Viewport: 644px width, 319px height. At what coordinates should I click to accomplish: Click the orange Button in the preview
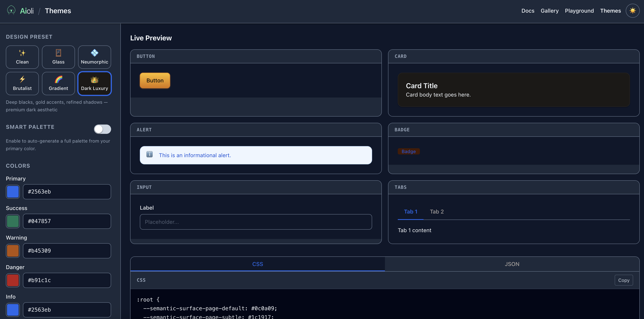coord(155,80)
